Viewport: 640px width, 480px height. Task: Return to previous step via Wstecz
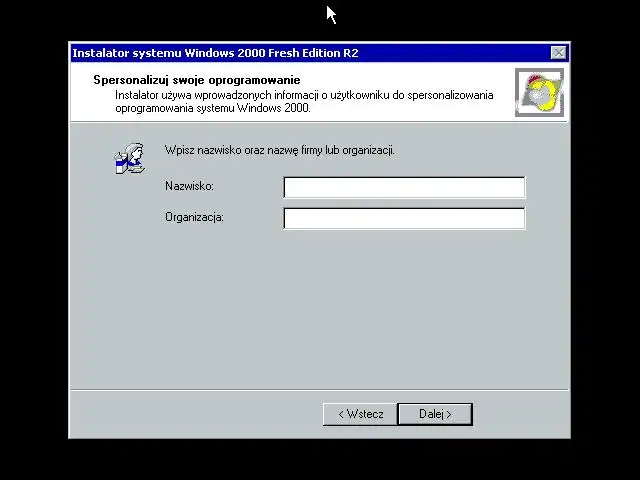[360, 414]
